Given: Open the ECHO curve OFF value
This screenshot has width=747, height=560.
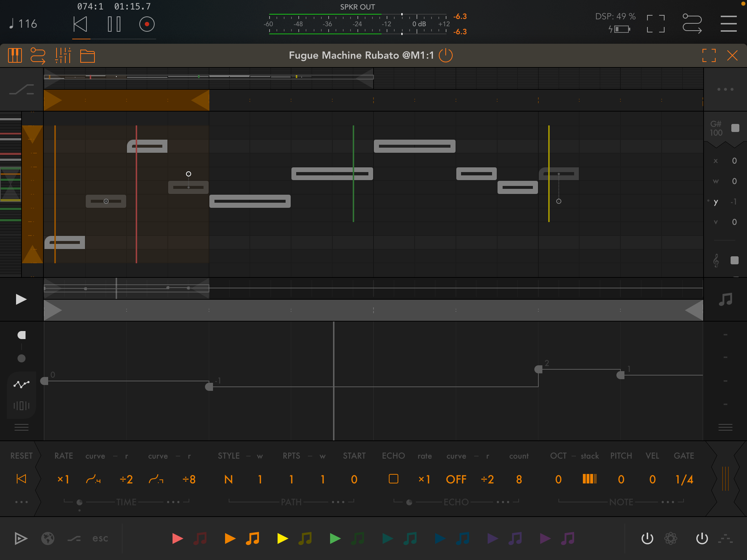Looking at the screenshot, I should tap(456, 479).
